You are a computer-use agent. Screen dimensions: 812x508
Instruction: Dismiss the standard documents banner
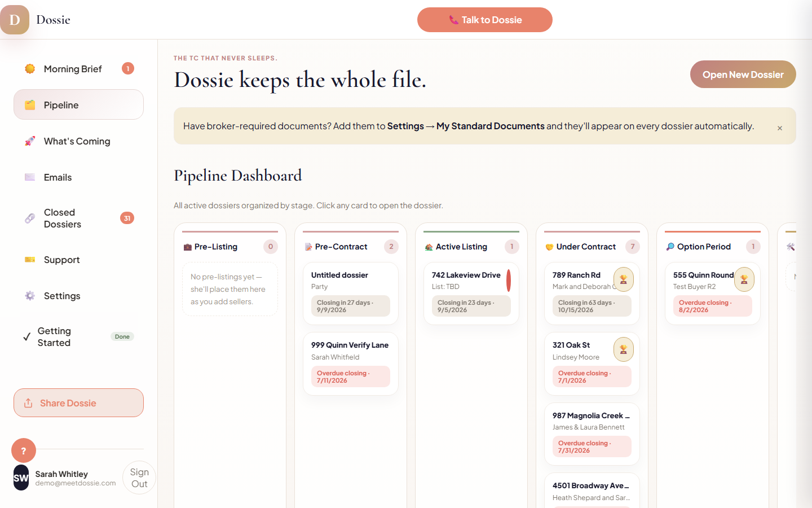click(780, 128)
